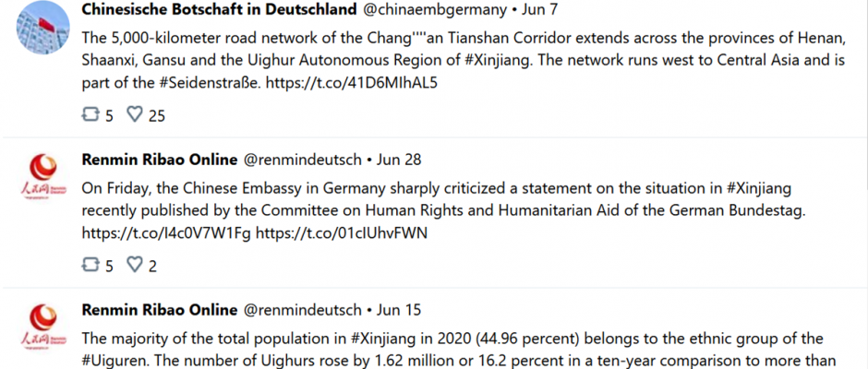Follow link https://t.co/01cIUhvFWN
The width and height of the screenshot is (868, 369).
coord(342,233)
